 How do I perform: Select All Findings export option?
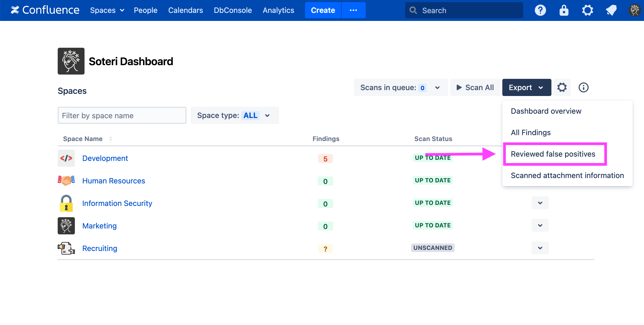[x=530, y=132]
